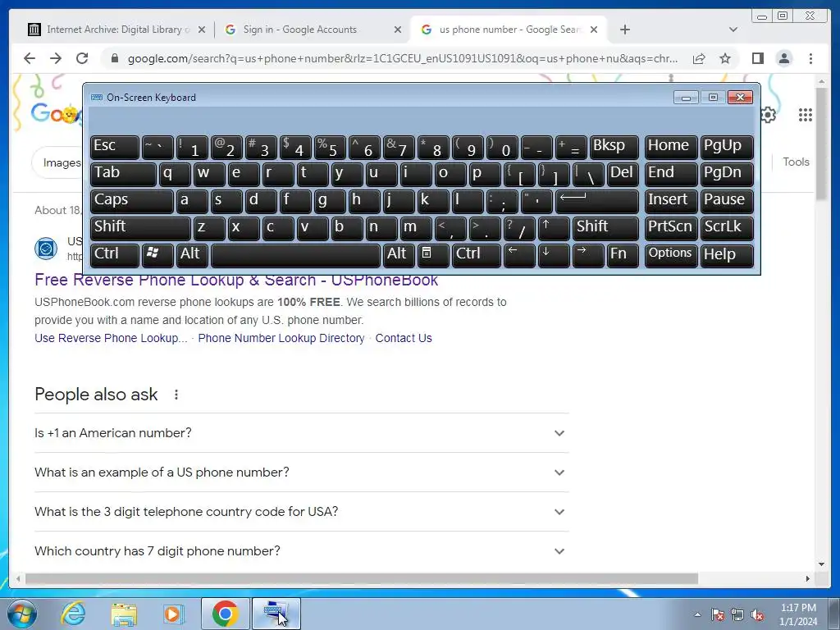Open Google search Tools button
This screenshot has height=630, width=840.
coord(796,162)
